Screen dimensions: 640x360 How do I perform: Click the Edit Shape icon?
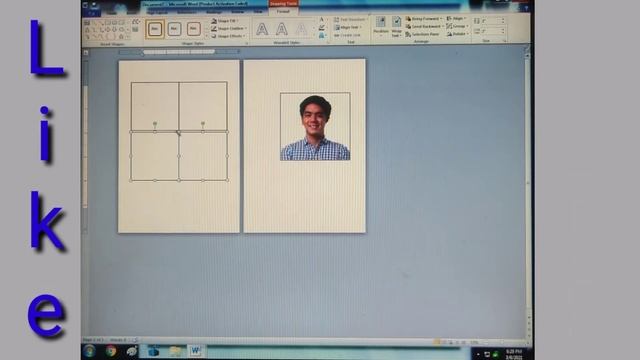(136, 22)
